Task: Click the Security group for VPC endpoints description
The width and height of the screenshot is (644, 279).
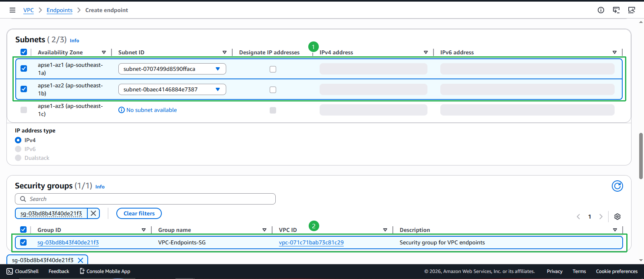Action: point(442,242)
